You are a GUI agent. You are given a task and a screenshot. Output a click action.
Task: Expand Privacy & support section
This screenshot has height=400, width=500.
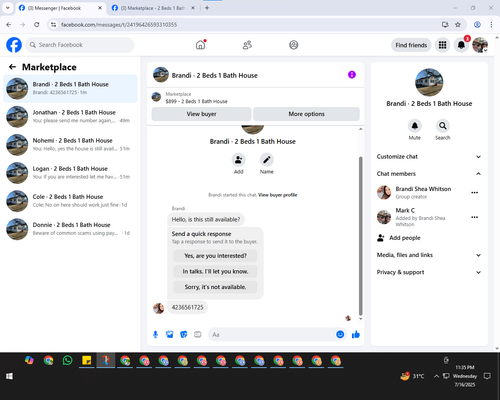point(429,272)
